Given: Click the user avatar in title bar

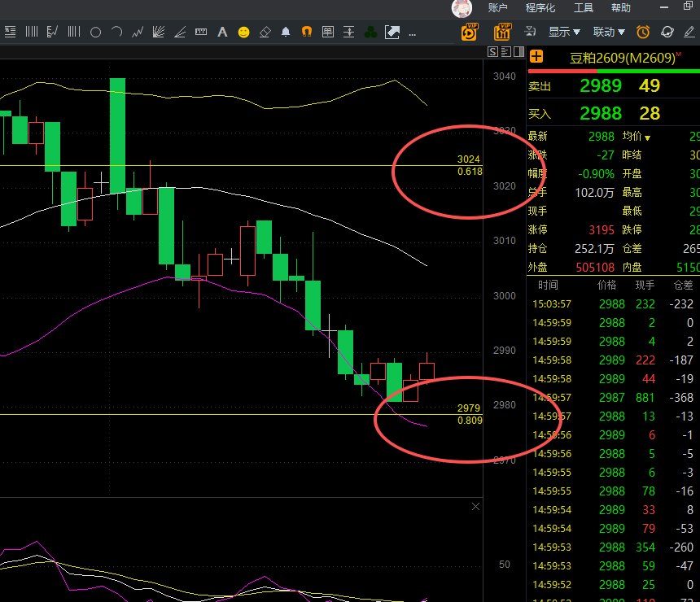Looking at the screenshot, I should [x=462, y=8].
